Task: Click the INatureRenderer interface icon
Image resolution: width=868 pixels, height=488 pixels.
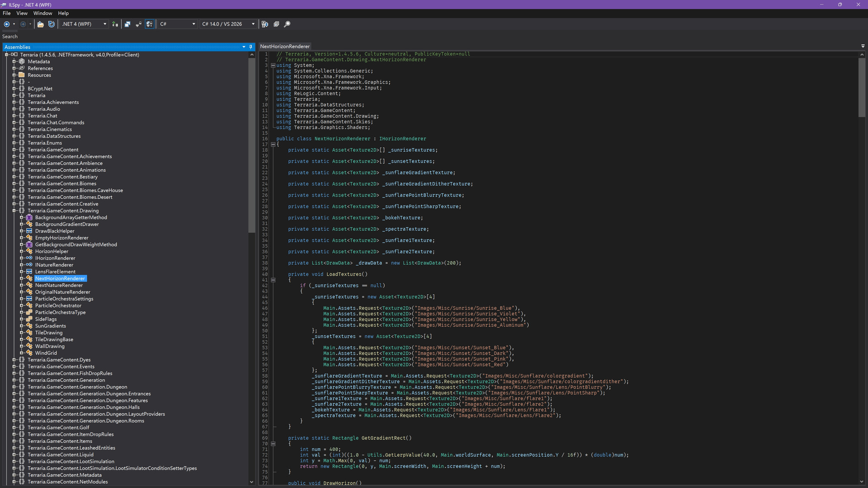Action: coord(29,265)
